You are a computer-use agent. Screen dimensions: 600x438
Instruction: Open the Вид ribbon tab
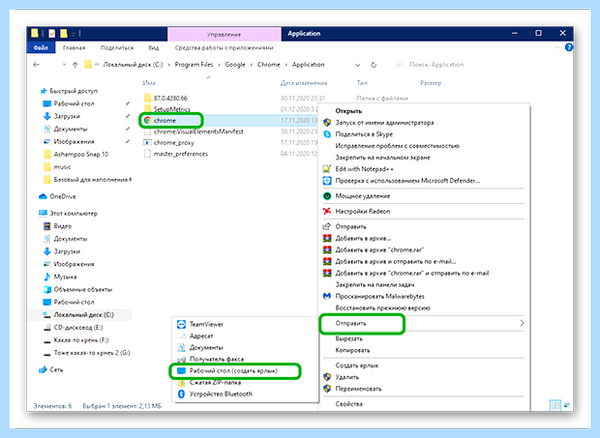pos(154,48)
